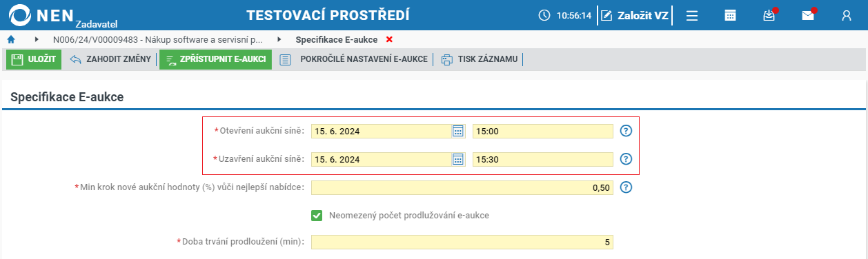Go to the home icon in breadcrumb
This screenshot has height=259, width=868.
click(11, 40)
